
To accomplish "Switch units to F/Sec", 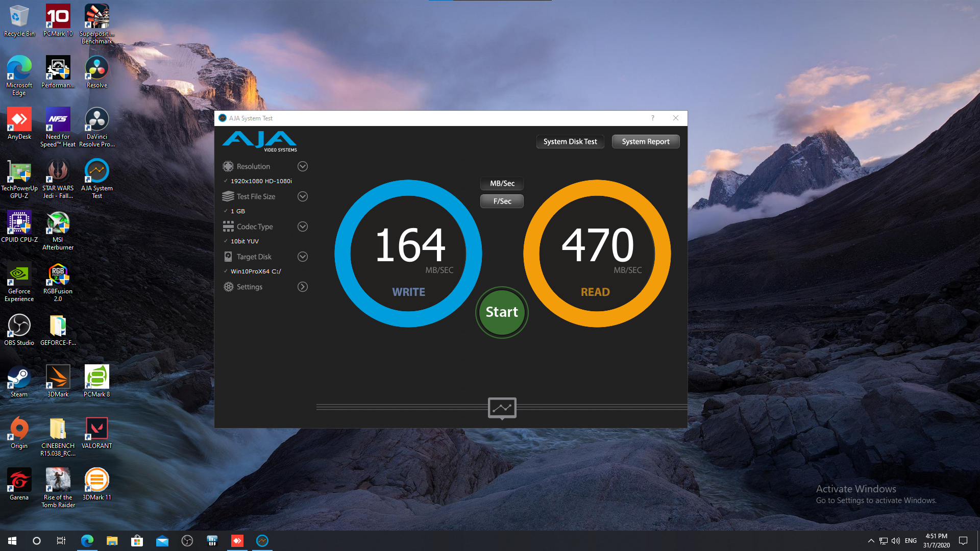I will (502, 201).
